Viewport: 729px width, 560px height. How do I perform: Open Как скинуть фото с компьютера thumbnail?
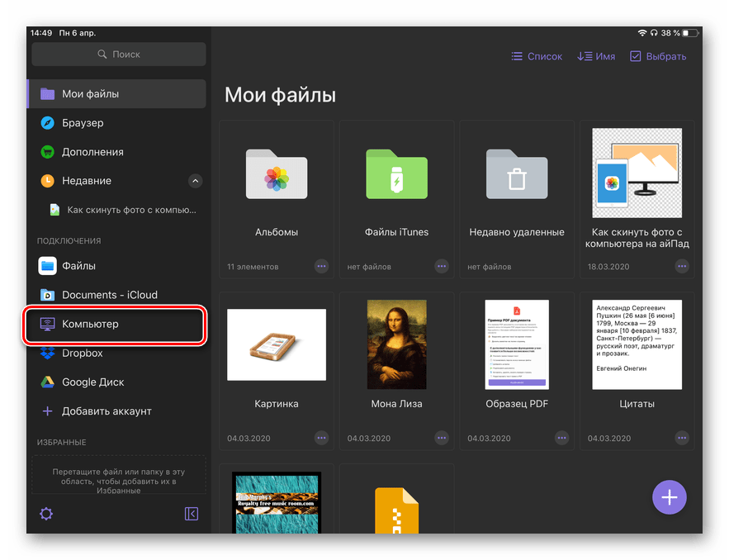pos(637,173)
